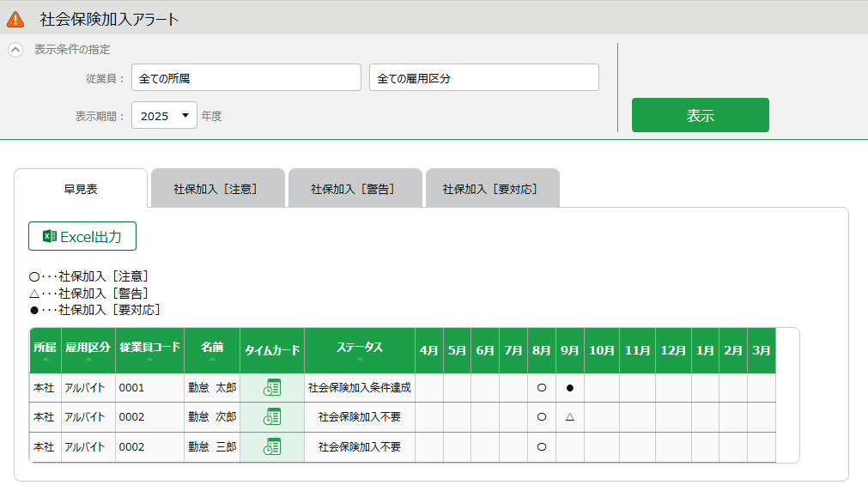Click 社会保険加入不要 status for 勤怠 次郎
Screen dimensions: 868x485
tap(360, 417)
